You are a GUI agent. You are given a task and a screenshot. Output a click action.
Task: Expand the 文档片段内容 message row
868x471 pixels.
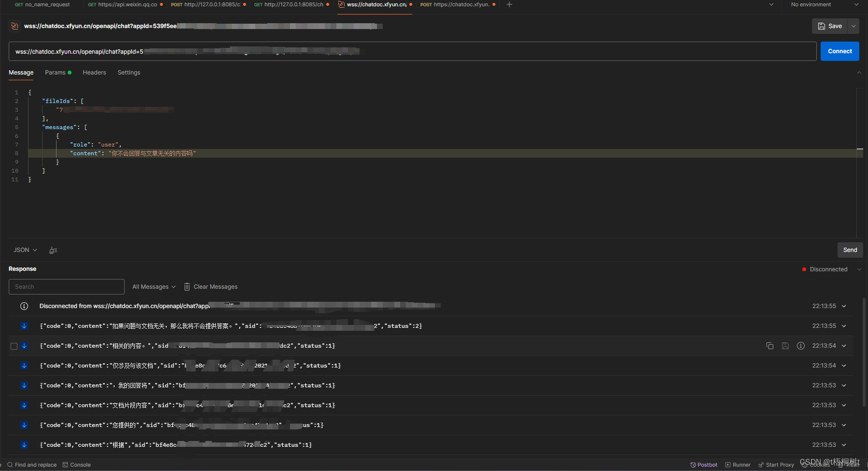pos(844,405)
